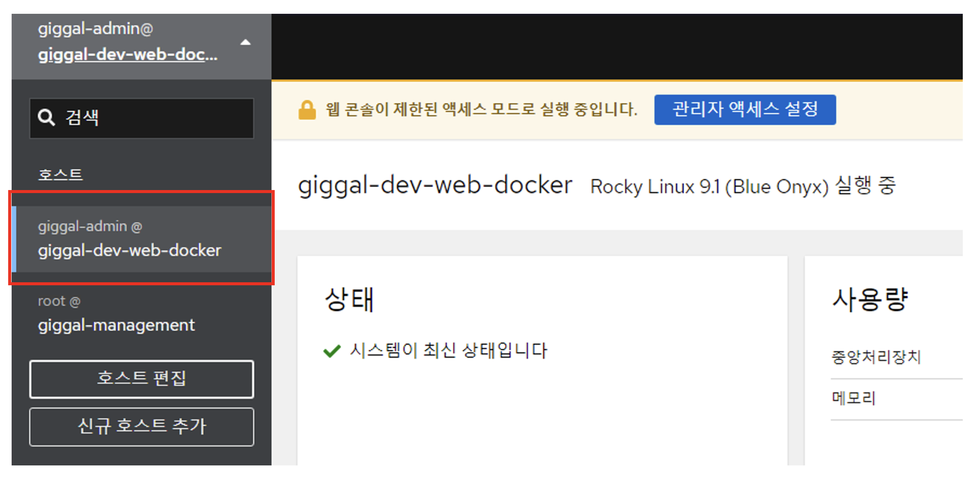Viewport: 980px width, 493px height.
Task: Open 관리자 액세스 설정
Action: click(x=745, y=109)
